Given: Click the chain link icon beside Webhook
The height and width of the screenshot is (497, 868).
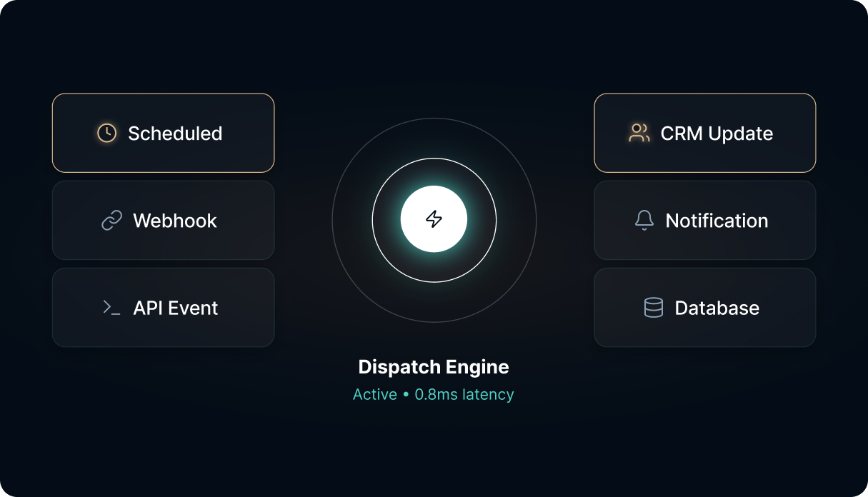Looking at the screenshot, I should (111, 221).
